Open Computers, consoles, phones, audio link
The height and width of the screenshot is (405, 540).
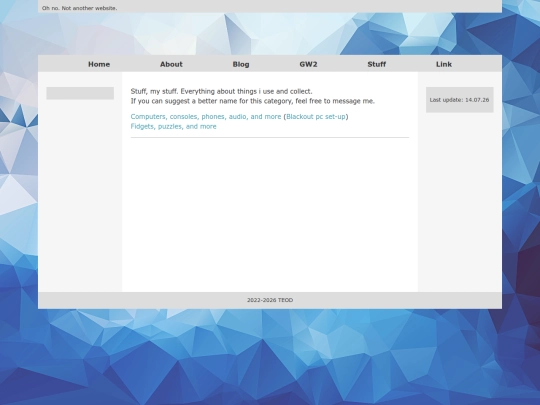[x=206, y=117]
